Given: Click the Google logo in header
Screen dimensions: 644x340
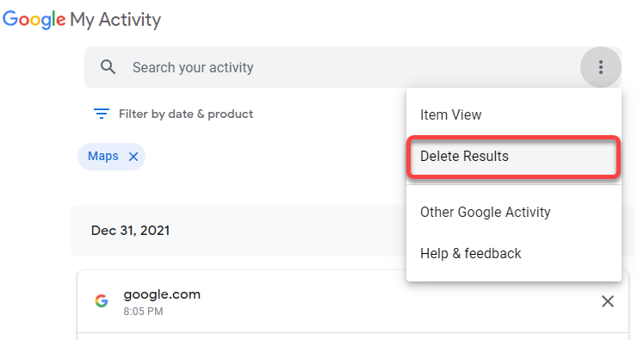Looking at the screenshot, I should [x=34, y=20].
